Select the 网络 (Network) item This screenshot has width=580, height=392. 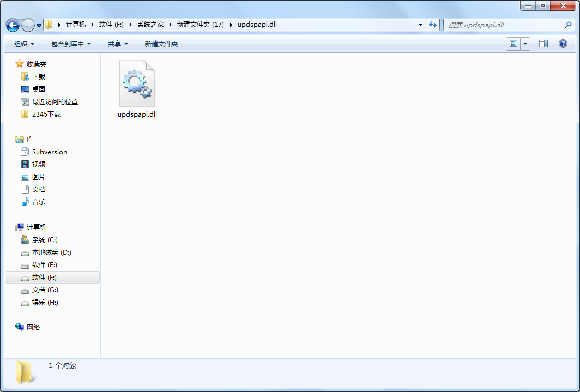click(x=33, y=327)
